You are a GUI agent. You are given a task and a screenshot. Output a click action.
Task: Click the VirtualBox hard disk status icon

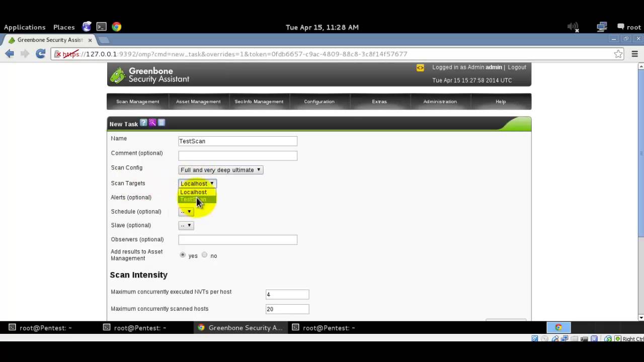(534, 339)
